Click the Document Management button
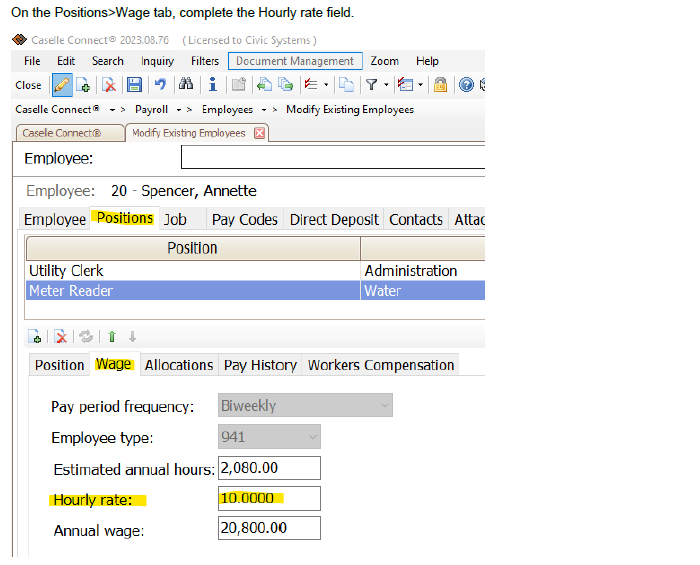Viewport: 700px width, 565px height. point(295,61)
